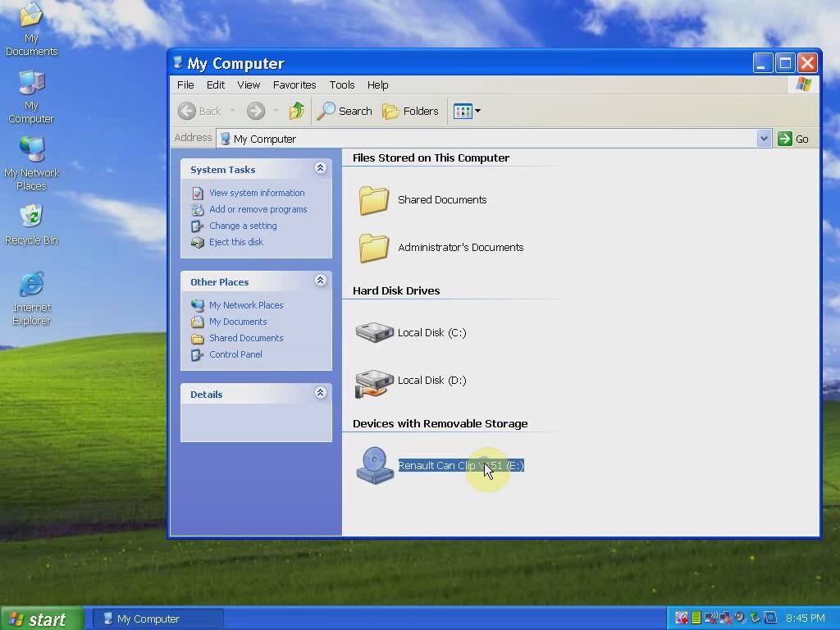This screenshot has width=840, height=630.
Task: Open the Tools menu
Action: tap(342, 84)
